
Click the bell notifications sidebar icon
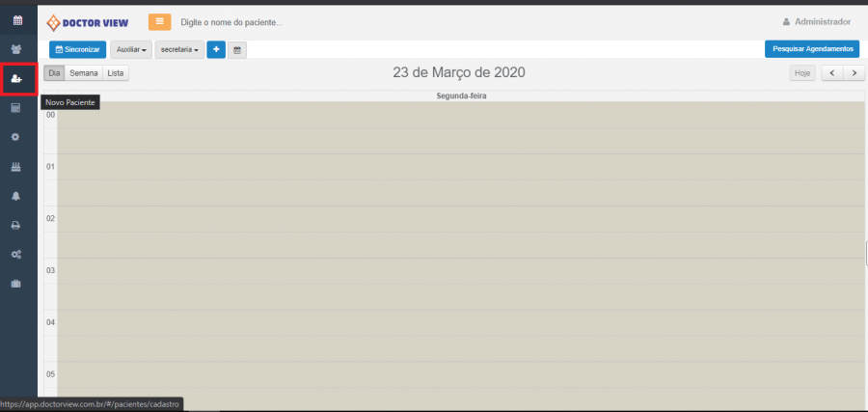[16, 196]
